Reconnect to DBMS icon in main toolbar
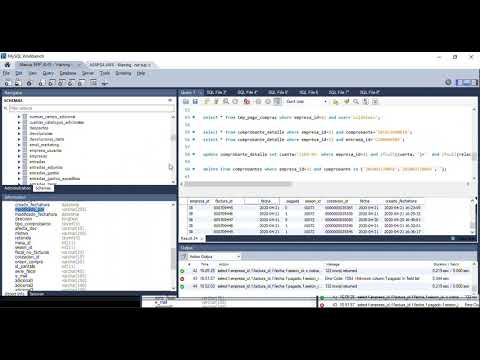Image resolution: width=480 pixels, height=360 pixels. (104, 83)
